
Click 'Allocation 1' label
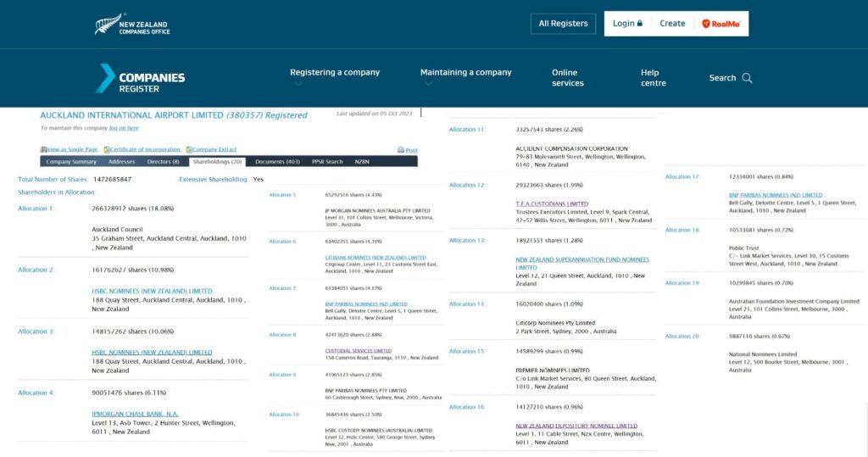tap(36, 209)
